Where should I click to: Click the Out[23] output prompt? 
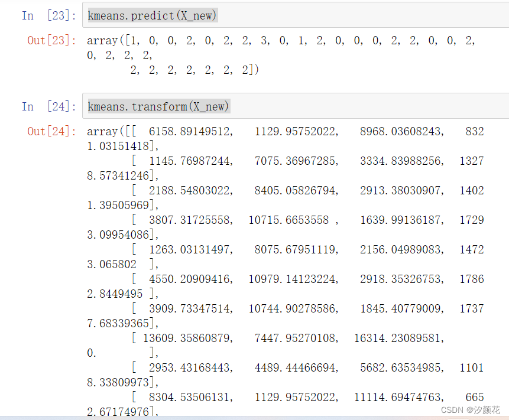click(x=51, y=40)
